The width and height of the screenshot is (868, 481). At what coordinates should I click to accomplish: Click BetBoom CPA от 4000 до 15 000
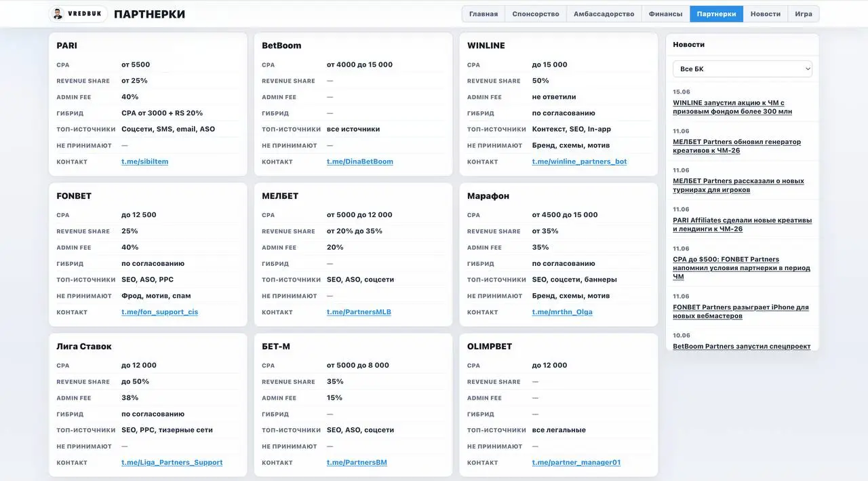(x=359, y=64)
